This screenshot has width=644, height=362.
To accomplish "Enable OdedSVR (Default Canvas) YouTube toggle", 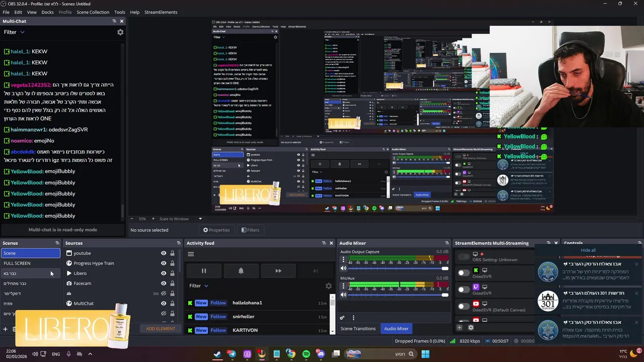I will [463, 306].
